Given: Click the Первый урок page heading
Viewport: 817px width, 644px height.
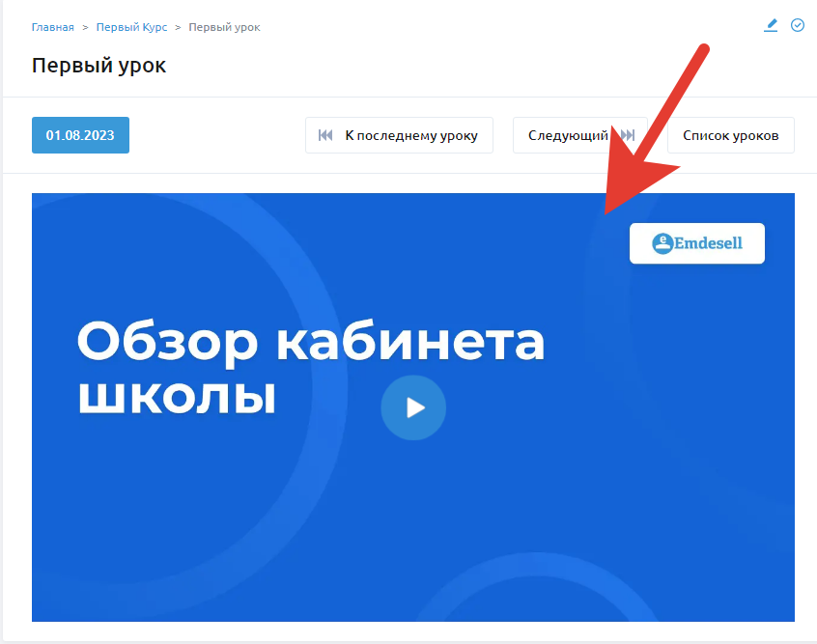Looking at the screenshot, I should pyautogui.click(x=99, y=66).
